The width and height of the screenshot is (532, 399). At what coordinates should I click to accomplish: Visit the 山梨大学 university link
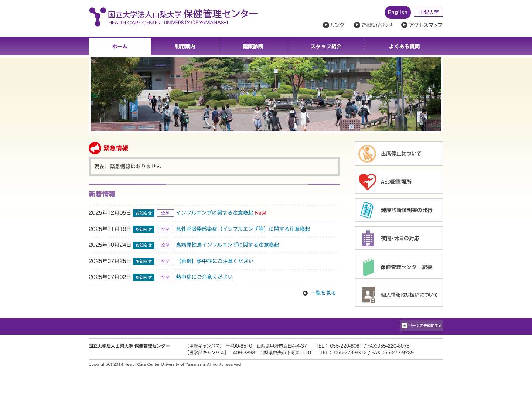[x=428, y=12]
